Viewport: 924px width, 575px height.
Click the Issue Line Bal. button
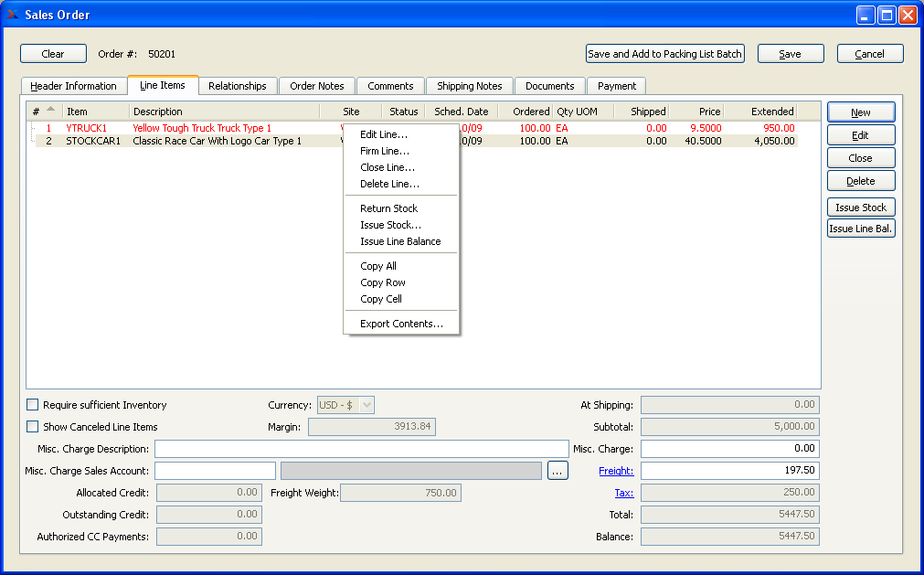point(861,229)
